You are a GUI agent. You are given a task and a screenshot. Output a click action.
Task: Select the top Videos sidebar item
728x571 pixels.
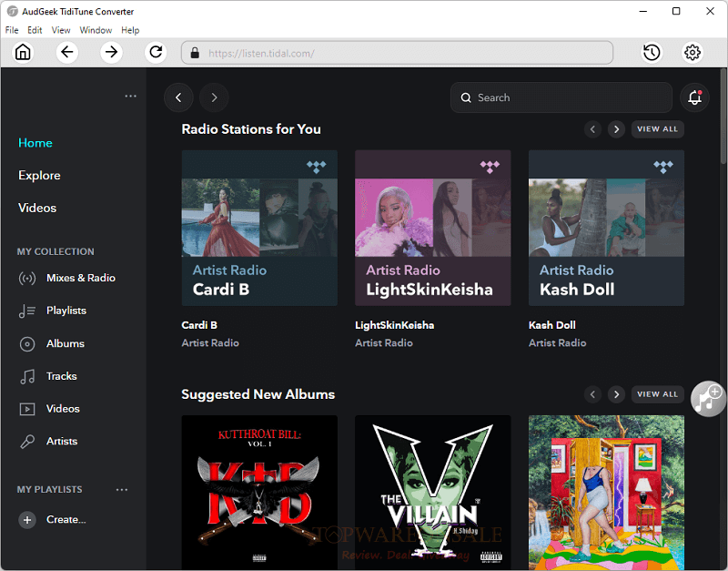coord(37,209)
